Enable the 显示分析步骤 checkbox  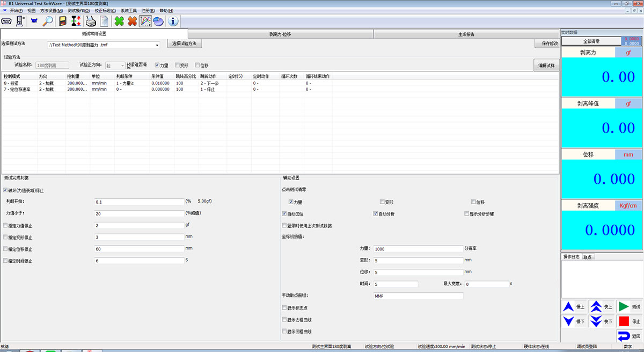pos(467,214)
